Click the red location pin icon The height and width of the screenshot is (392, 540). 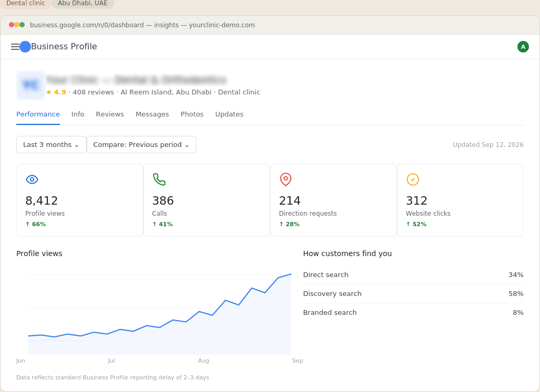coord(286,179)
